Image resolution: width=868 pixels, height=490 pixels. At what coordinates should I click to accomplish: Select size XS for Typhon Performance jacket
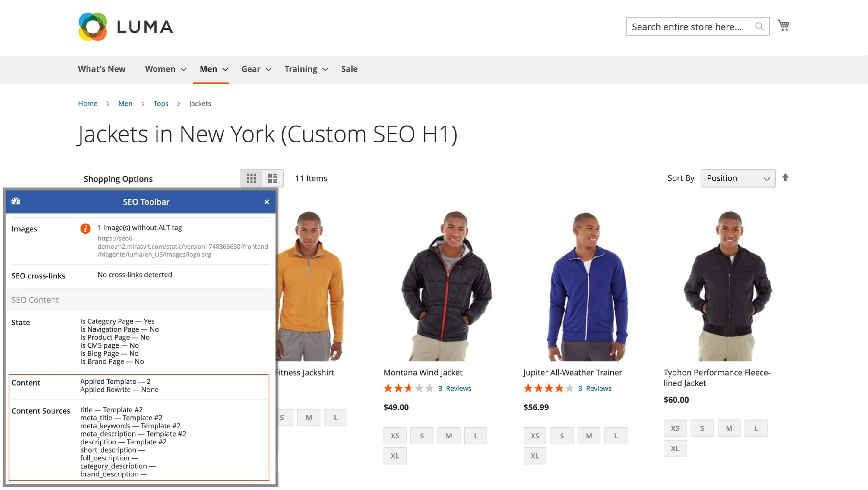coord(675,428)
